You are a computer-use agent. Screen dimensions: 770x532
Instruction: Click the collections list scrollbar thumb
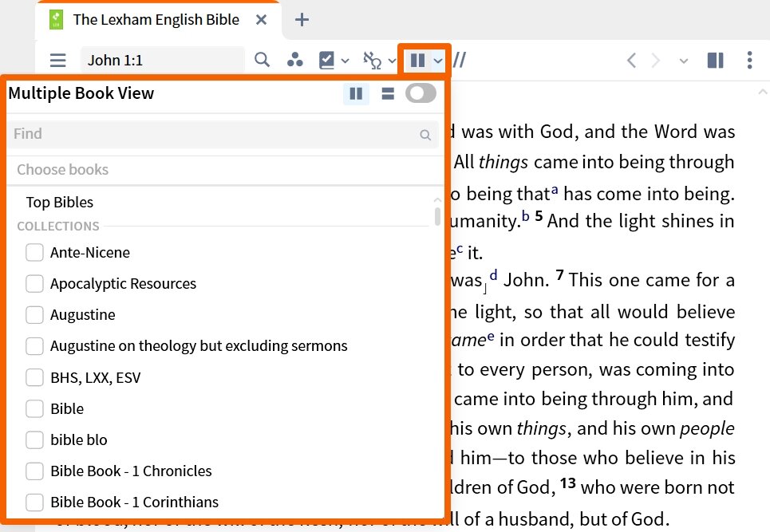pyautogui.click(x=437, y=216)
